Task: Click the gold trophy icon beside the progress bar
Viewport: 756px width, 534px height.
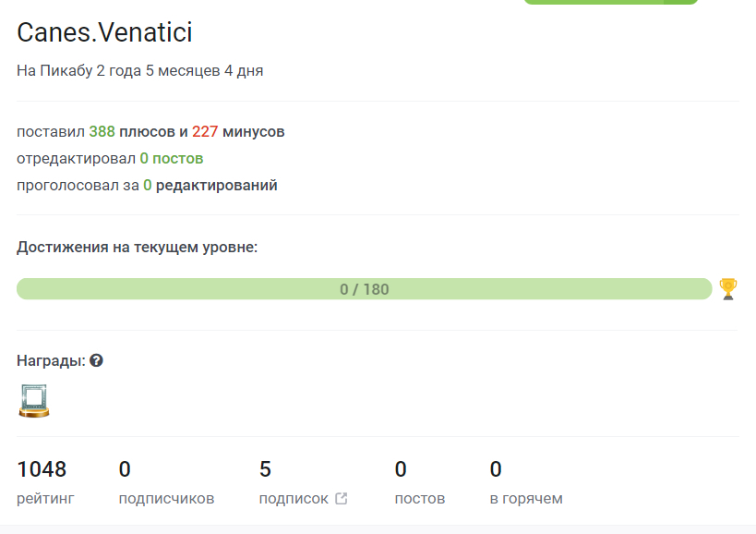Action: [x=727, y=289]
